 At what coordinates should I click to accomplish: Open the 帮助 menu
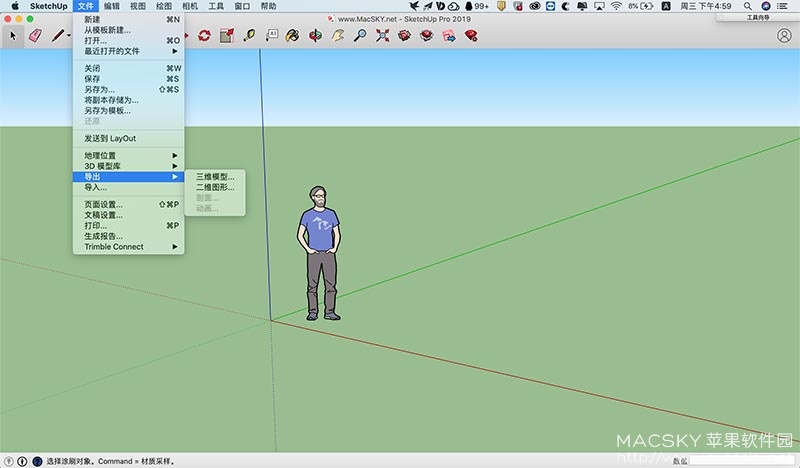click(268, 6)
